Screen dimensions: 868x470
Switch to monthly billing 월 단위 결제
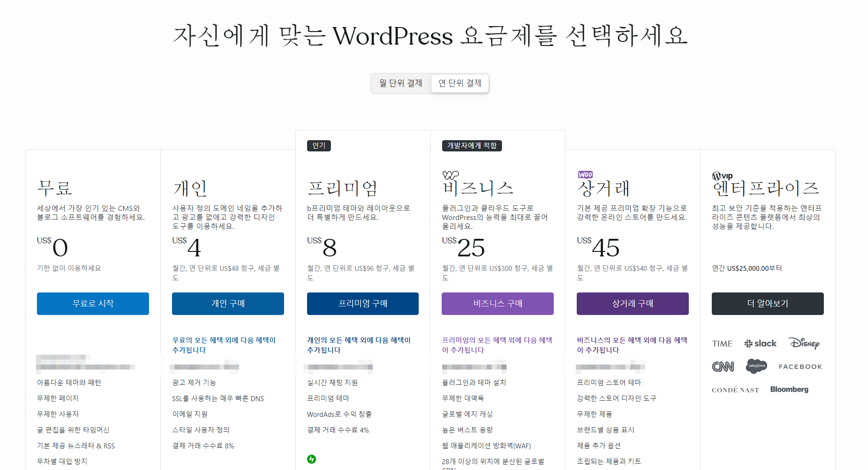[x=401, y=83]
